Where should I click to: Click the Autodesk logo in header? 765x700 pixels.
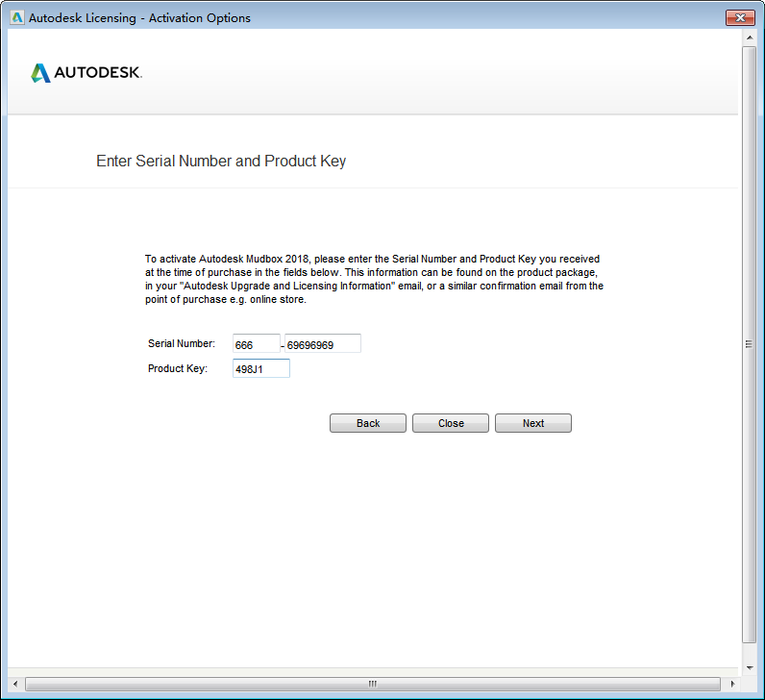pyautogui.click(x=86, y=73)
